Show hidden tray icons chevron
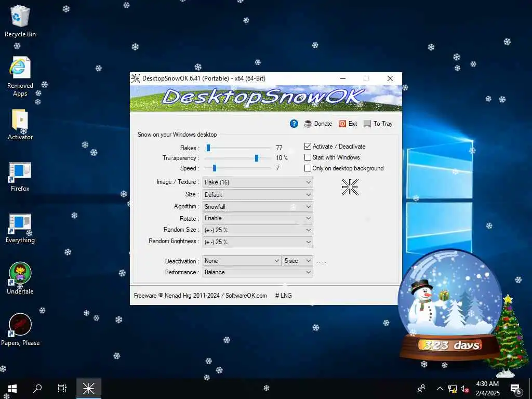 [x=440, y=389]
